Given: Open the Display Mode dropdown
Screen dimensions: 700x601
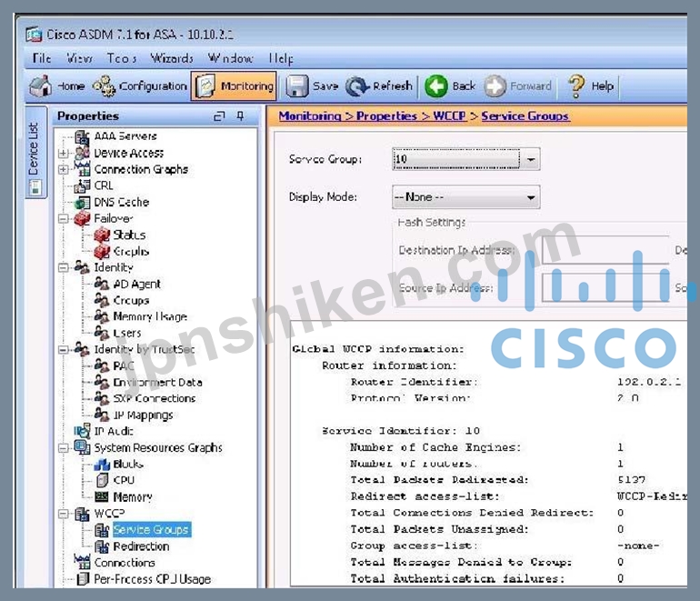Looking at the screenshot, I should [x=465, y=197].
